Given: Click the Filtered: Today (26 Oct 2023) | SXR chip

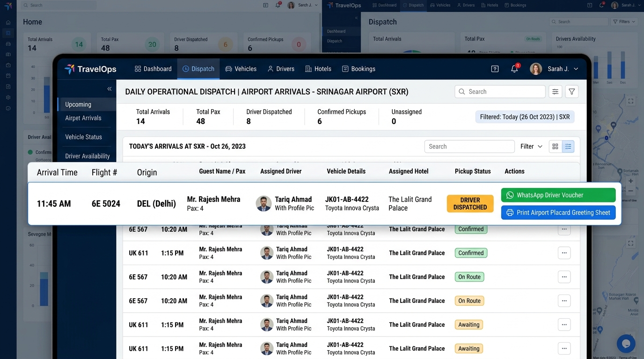Looking at the screenshot, I should [525, 117].
